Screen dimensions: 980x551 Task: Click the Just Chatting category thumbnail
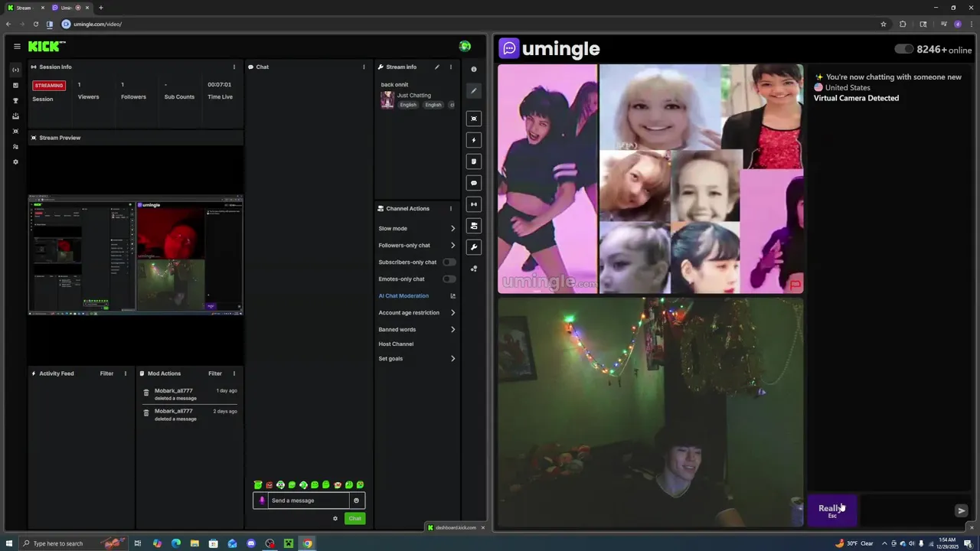point(387,99)
